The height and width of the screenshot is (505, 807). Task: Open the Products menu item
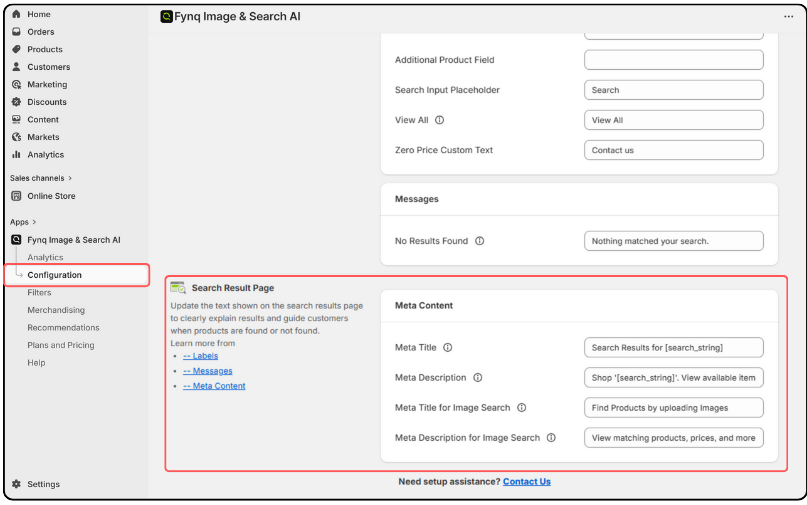tap(45, 49)
